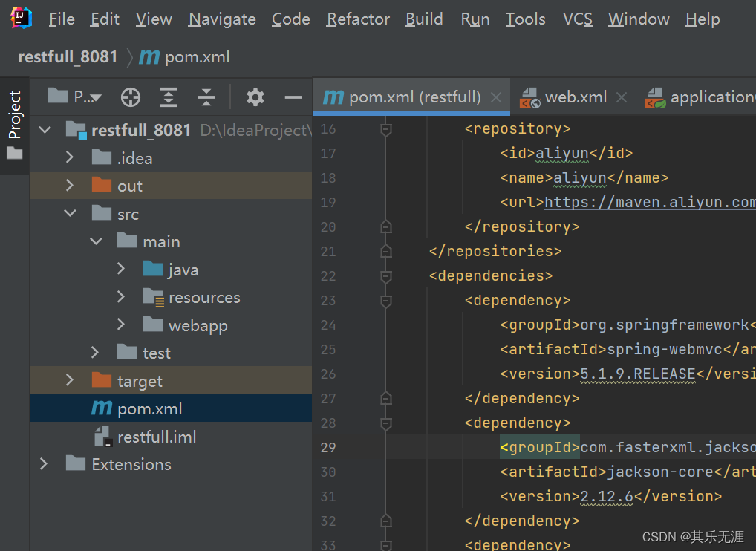Select the resources folder icon

tap(154, 297)
